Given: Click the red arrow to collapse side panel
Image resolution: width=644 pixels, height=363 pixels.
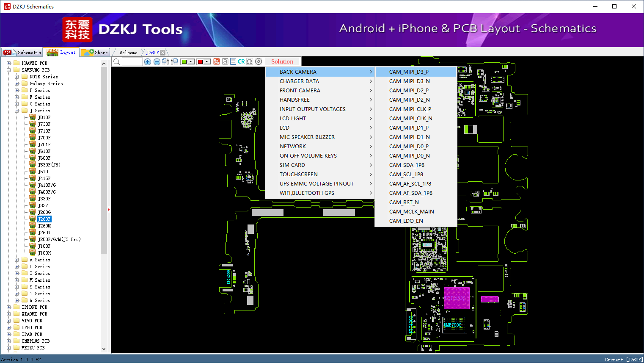Looking at the screenshot, I should point(109,209).
